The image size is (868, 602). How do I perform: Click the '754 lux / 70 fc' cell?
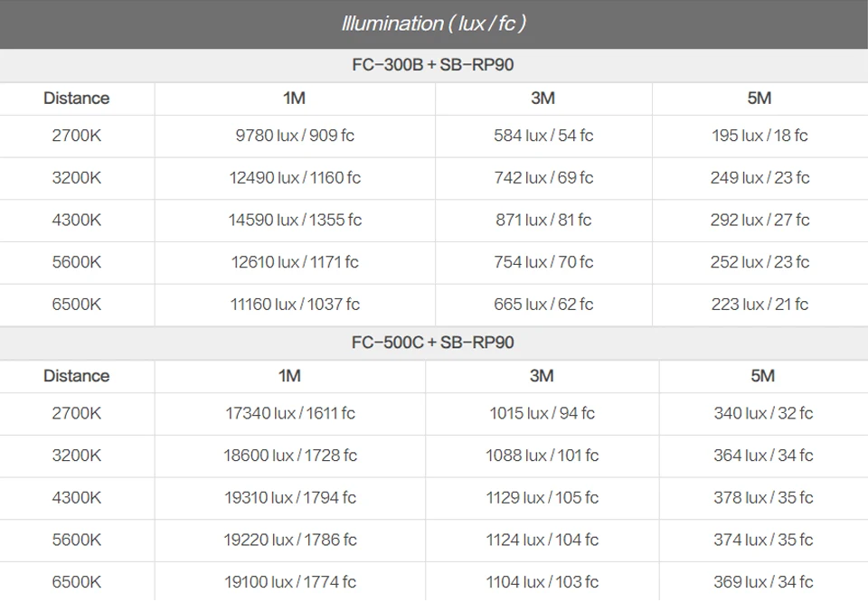click(x=543, y=262)
